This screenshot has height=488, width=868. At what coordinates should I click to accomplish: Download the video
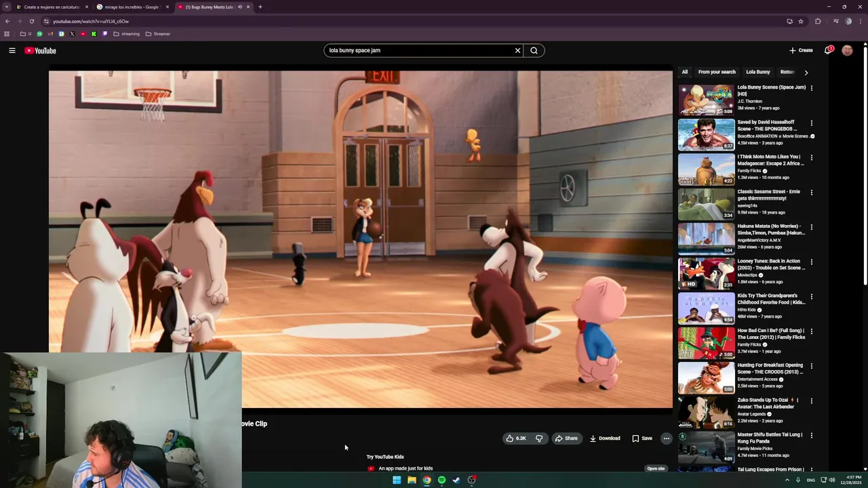coord(605,439)
